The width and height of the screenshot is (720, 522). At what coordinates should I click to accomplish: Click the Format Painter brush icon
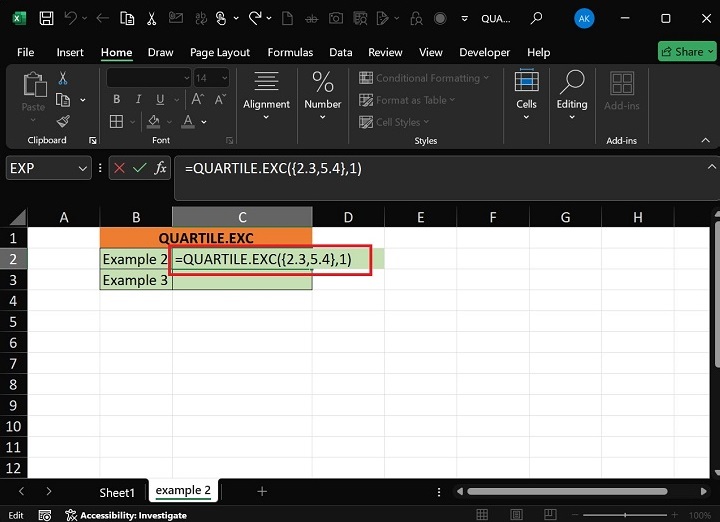point(63,121)
